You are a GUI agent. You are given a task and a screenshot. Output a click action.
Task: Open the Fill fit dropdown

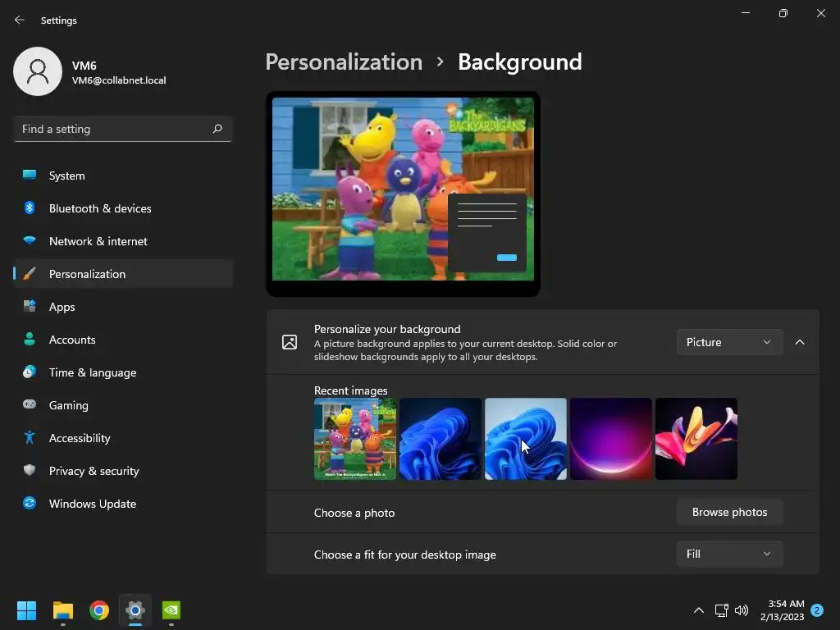(729, 554)
